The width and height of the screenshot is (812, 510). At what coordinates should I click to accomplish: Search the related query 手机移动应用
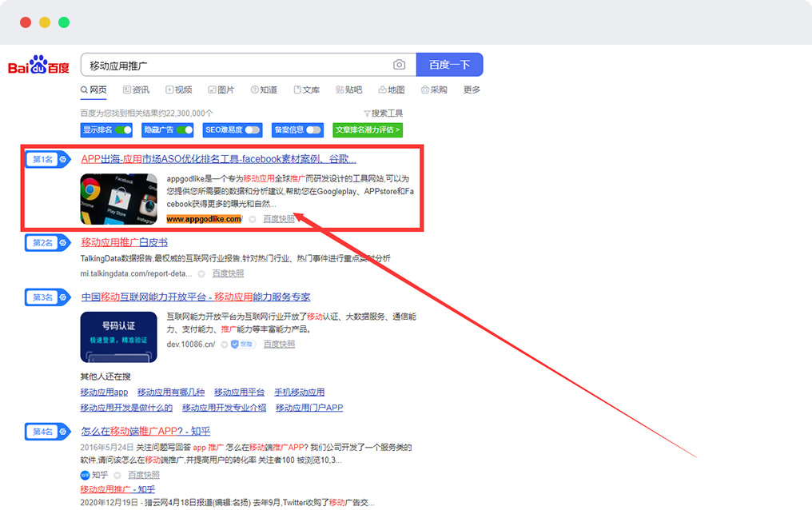[x=300, y=392]
